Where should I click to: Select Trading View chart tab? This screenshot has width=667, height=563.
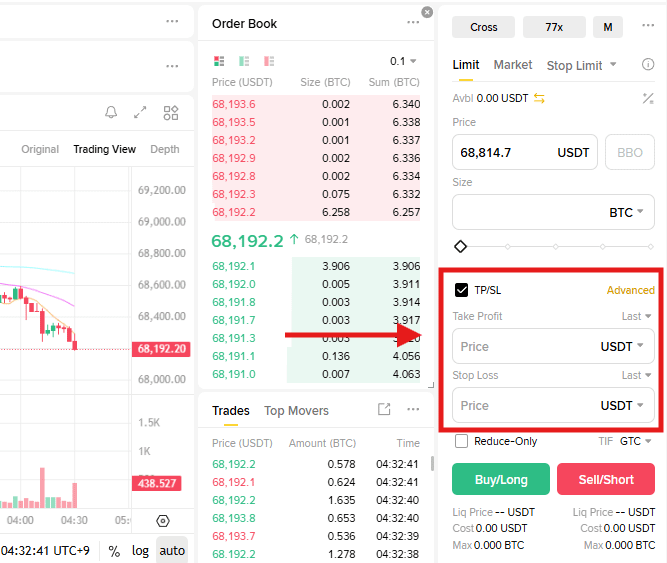(x=104, y=149)
